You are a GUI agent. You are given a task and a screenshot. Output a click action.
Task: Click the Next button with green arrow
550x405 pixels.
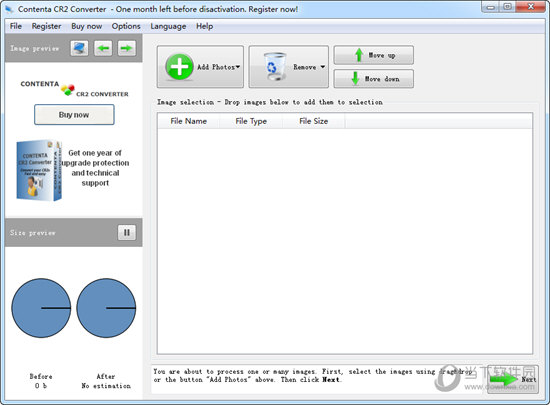(513, 379)
